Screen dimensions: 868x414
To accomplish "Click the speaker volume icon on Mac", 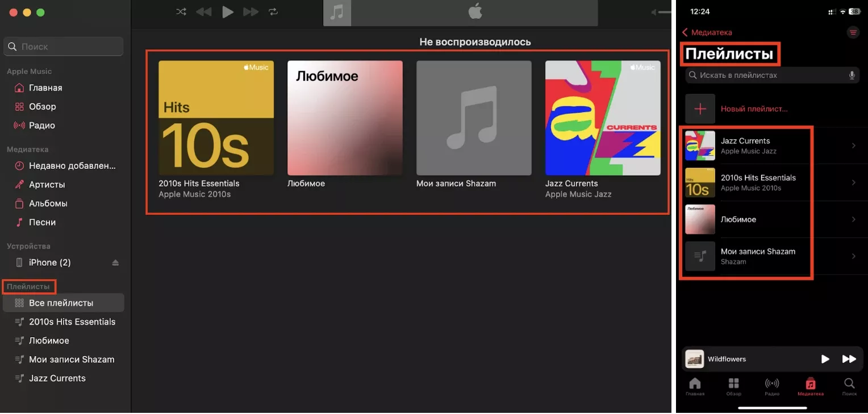I will [x=653, y=12].
